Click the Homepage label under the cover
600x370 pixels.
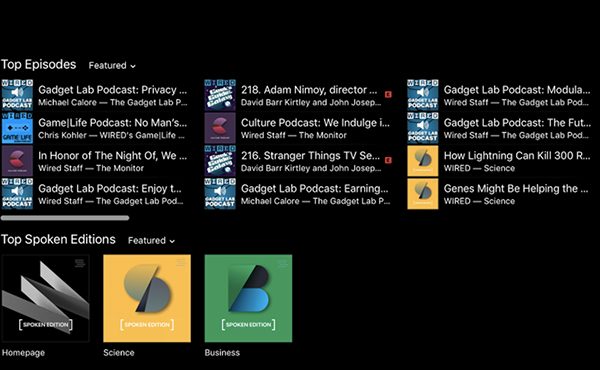(x=23, y=353)
